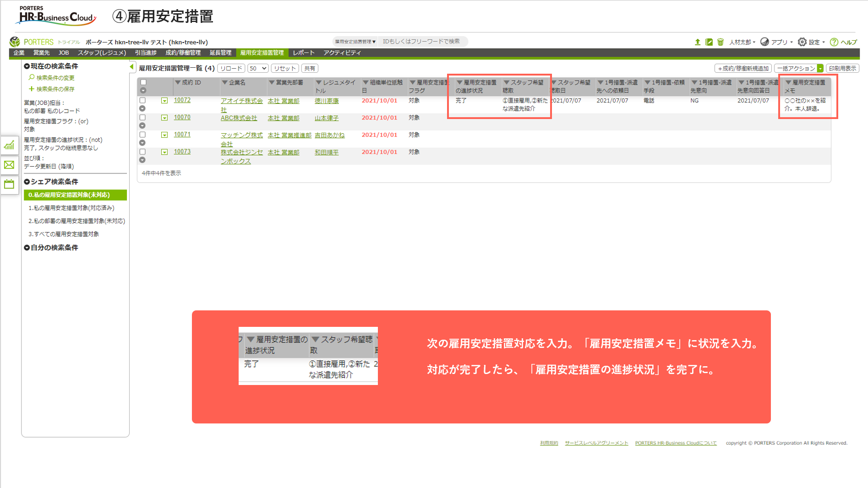Check the checkbox for row 10073
This screenshot has height=488, width=868.
(142, 152)
